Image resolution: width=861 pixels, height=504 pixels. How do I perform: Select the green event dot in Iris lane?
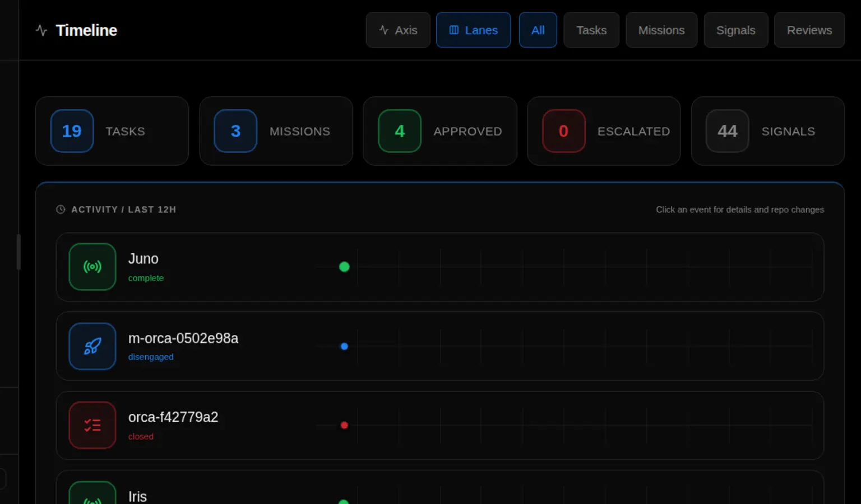point(344,502)
